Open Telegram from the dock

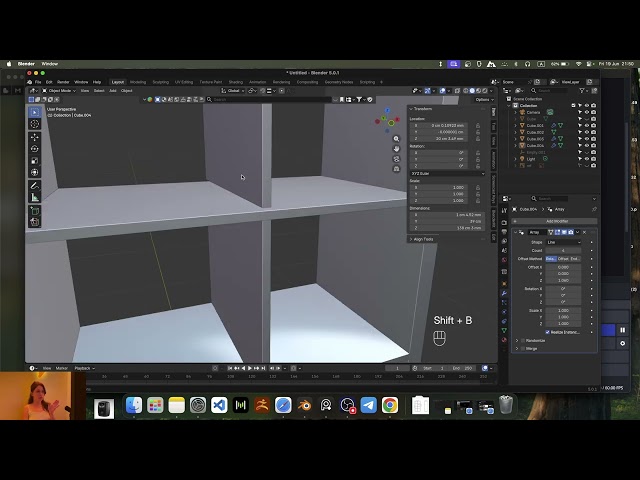click(368, 405)
